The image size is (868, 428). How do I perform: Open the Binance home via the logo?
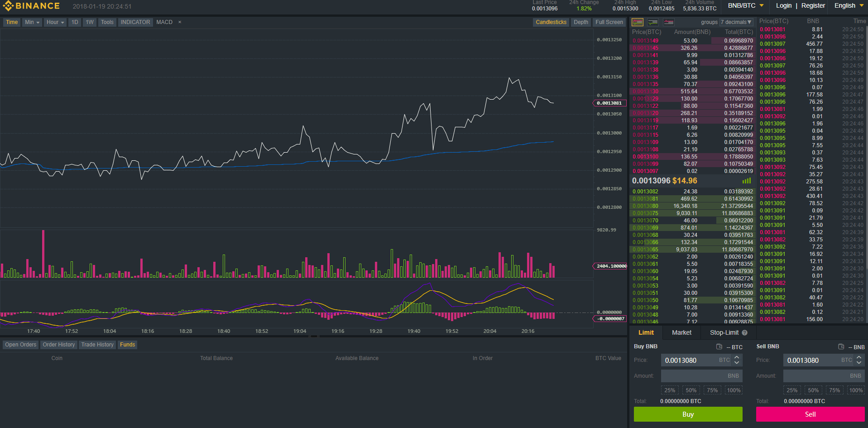31,6
